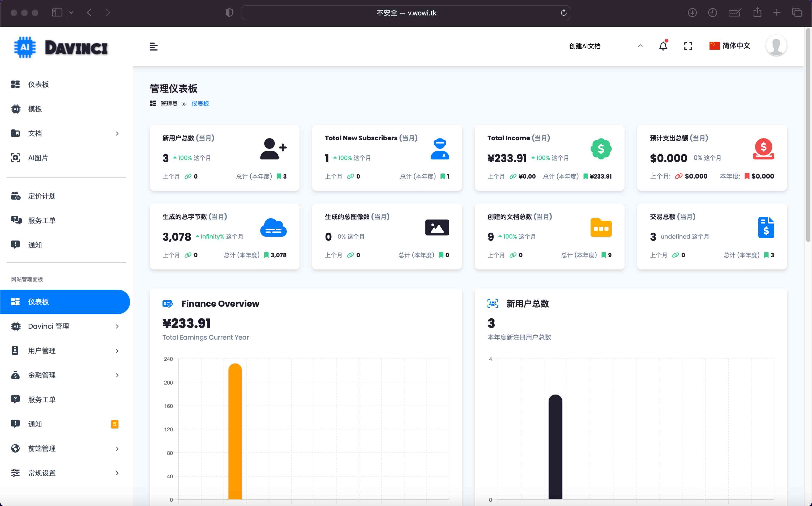The width and height of the screenshot is (812, 506).
Task: Click the black image picture icon
Action: pyautogui.click(x=437, y=227)
